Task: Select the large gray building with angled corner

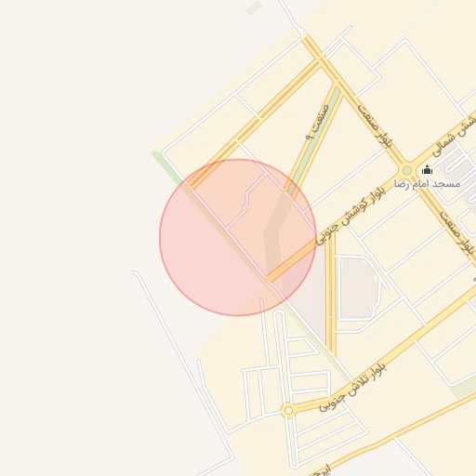Action: tap(358, 287)
